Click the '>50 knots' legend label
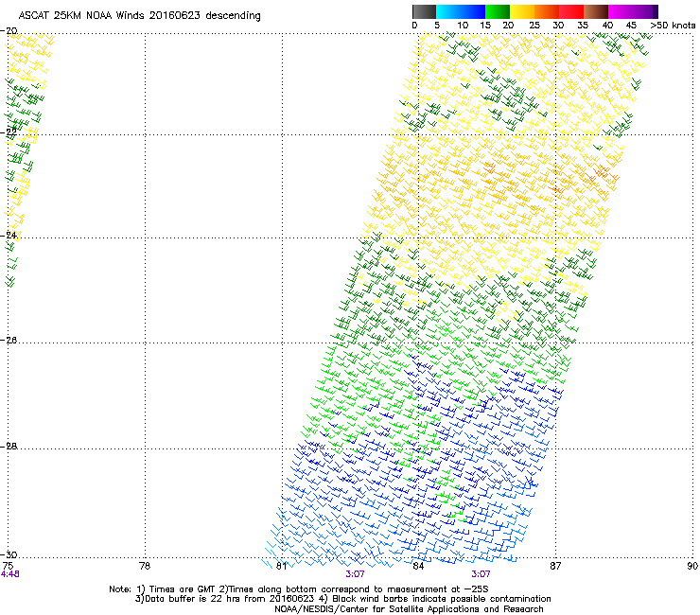700x615 pixels. coord(673,26)
